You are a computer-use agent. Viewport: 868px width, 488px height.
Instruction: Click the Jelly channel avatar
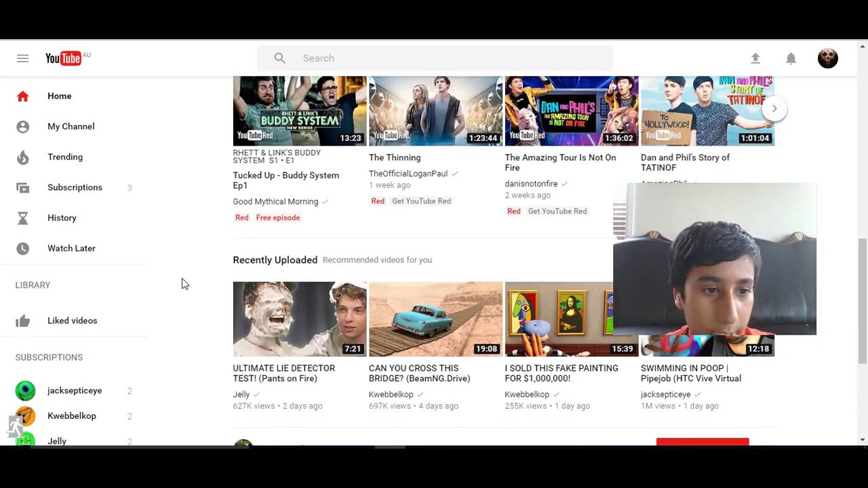tap(25, 440)
